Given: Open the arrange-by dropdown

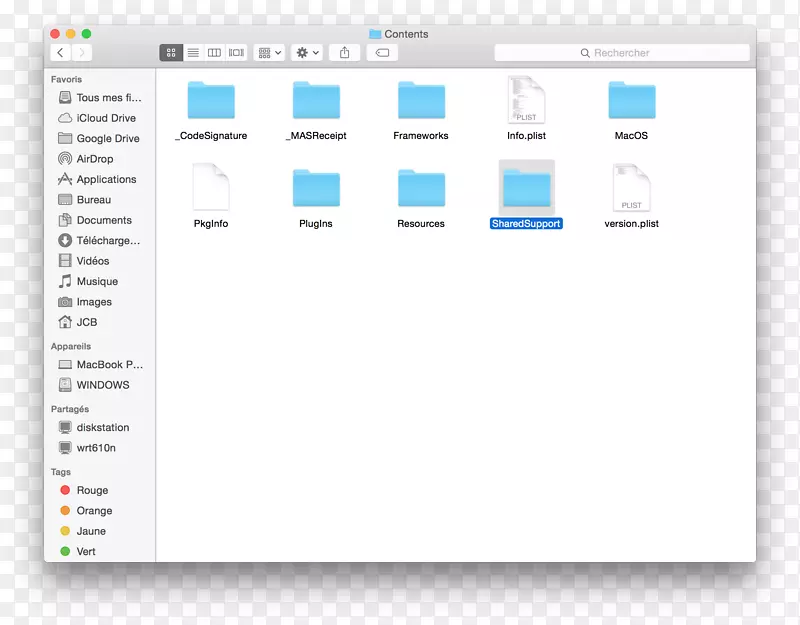Looking at the screenshot, I should coord(265,52).
